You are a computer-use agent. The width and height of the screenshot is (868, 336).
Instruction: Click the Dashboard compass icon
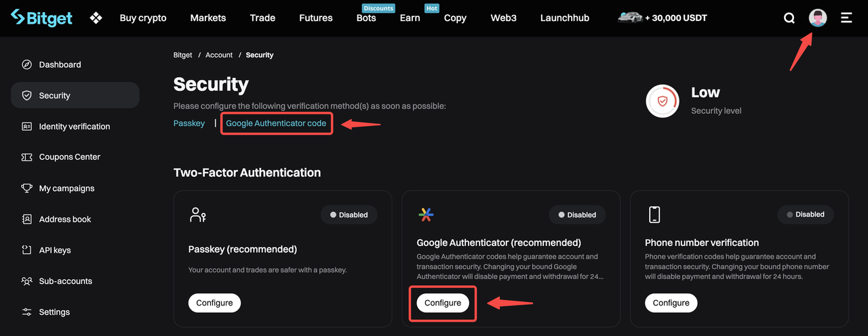[27, 65]
